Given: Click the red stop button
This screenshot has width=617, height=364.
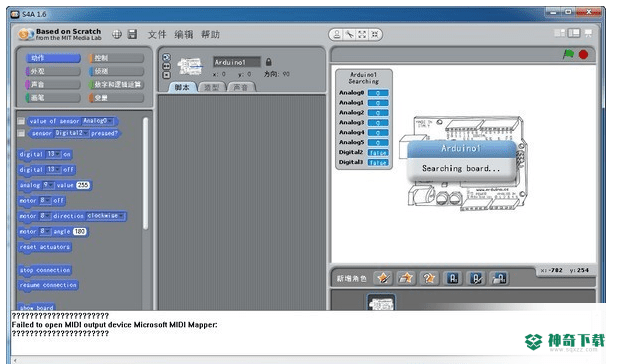Looking at the screenshot, I should coord(583,54).
